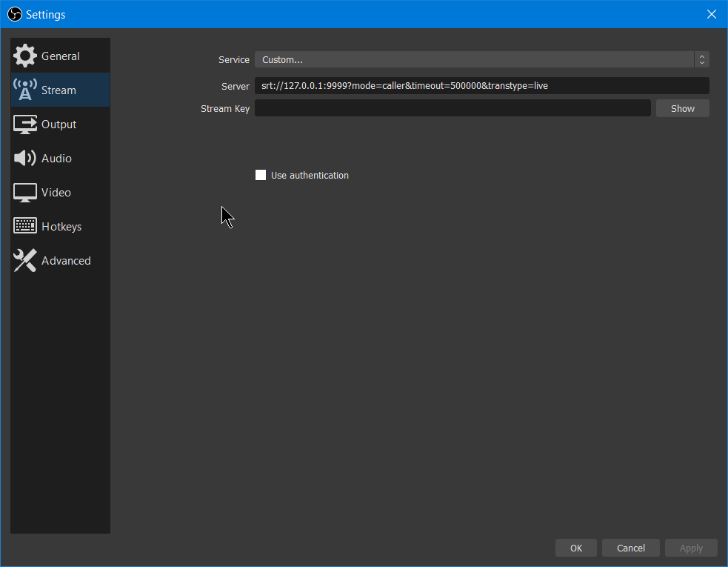The height and width of the screenshot is (567, 728).
Task: Click into the Stream Key field
Action: pos(453,108)
